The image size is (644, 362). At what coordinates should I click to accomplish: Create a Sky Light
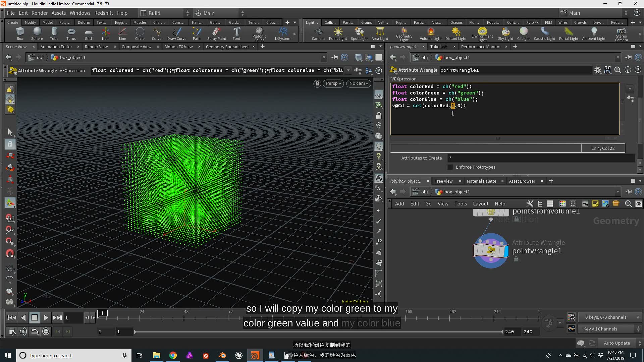(x=505, y=34)
